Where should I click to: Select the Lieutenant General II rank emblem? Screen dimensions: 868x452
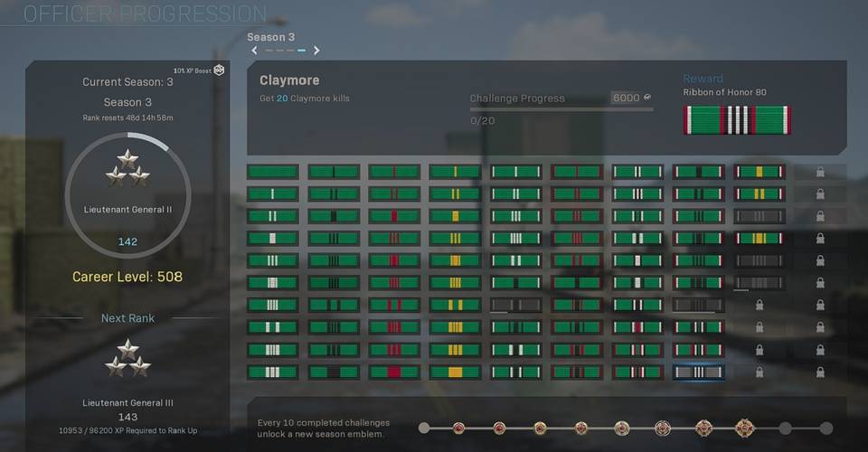click(x=127, y=167)
